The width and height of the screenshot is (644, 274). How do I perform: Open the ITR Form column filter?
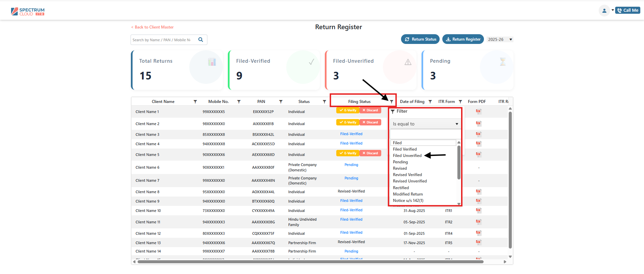click(x=460, y=102)
